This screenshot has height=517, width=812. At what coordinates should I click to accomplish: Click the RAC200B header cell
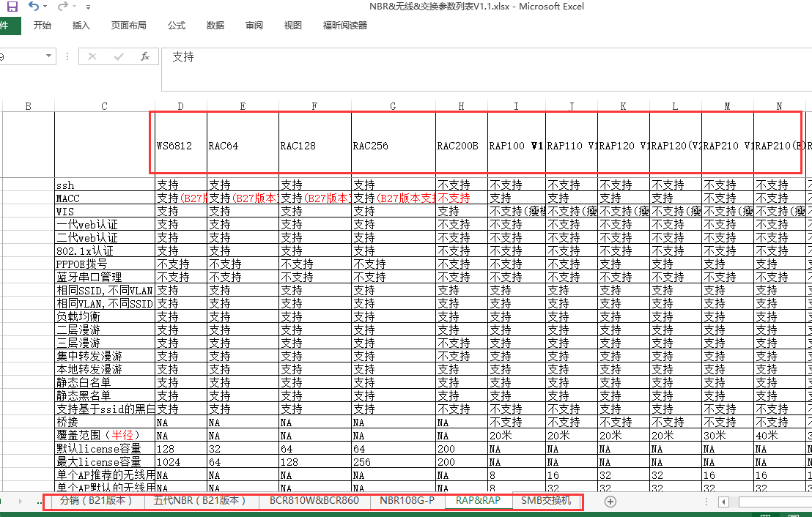462,145
